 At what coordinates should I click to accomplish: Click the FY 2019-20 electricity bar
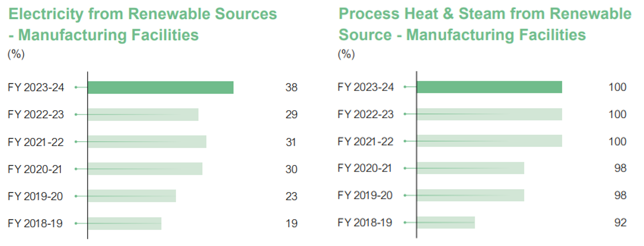tap(132, 196)
